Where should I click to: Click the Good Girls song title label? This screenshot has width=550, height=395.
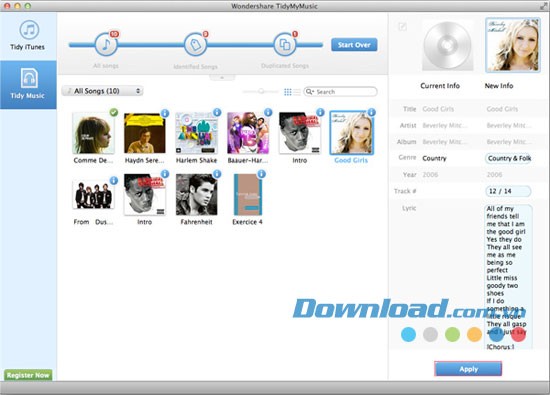pos(351,160)
